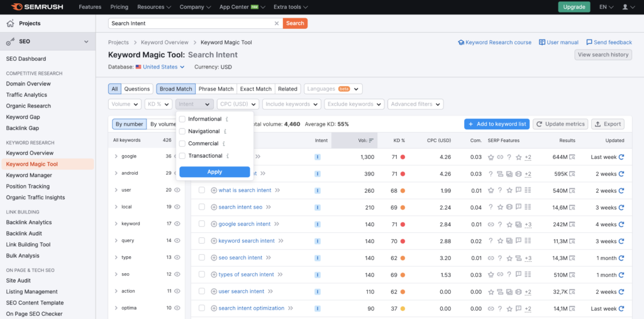Click the info icon next to Commercial
644x319 pixels.
[x=224, y=144]
